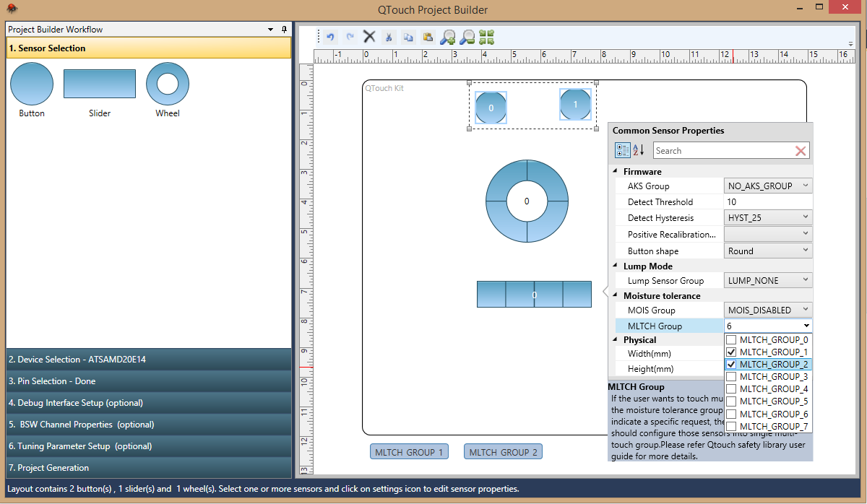The image size is (867, 504).
Task: Collapse the Moisture tolerance section
Action: pyautogui.click(x=616, y=295)
